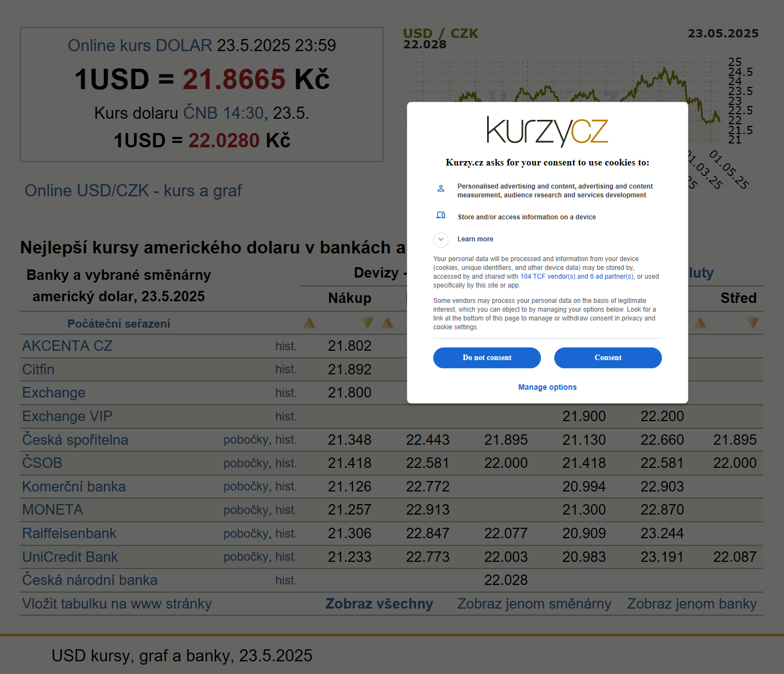
Task: Expand the Learn more chevron
Action: pyautogui.click(x=441, y=240)
